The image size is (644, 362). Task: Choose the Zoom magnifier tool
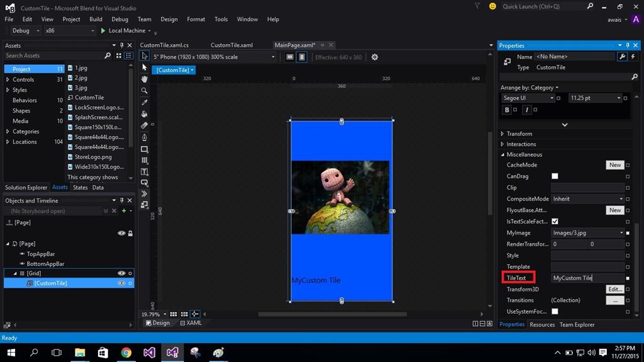point(145,91)
